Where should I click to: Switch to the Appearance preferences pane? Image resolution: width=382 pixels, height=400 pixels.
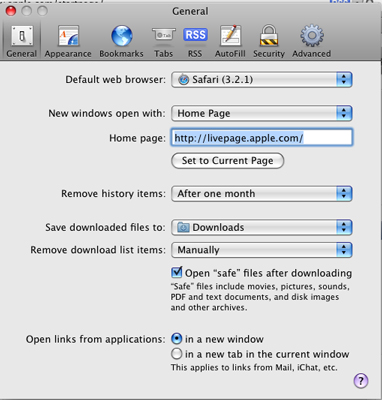[68, 41]
